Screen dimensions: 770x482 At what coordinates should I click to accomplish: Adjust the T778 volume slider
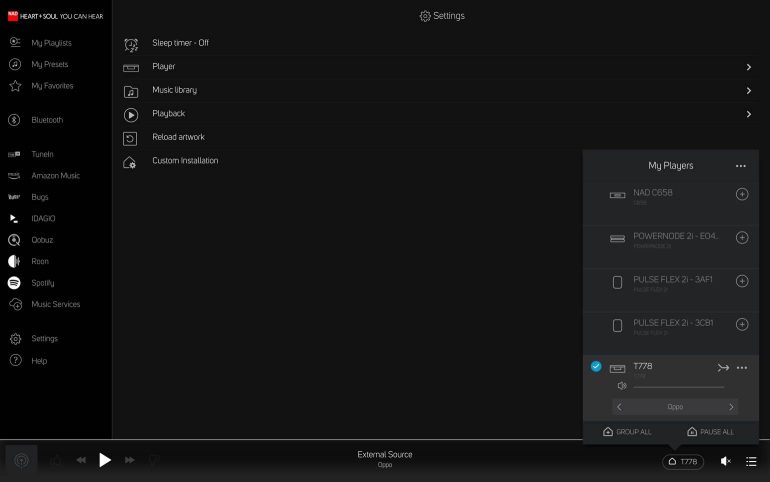click(x=678, y=386)
